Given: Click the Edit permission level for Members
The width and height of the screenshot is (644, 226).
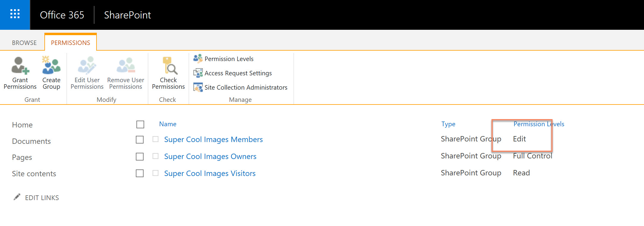Looking at the screenshot, I should point(519,139).
